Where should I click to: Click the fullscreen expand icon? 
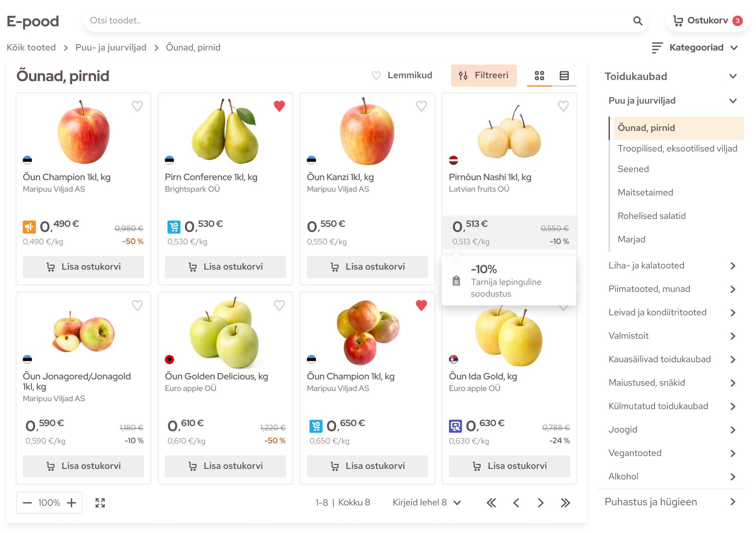(100, 503)
